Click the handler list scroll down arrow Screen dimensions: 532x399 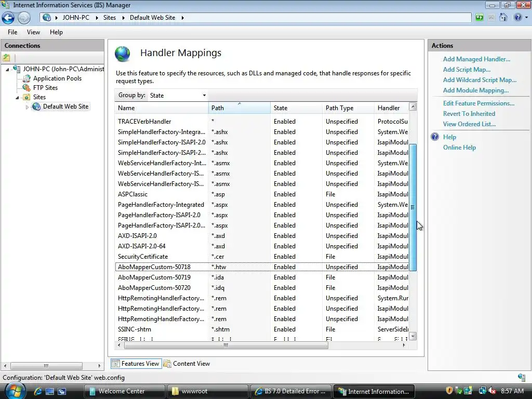click(413, 336)
